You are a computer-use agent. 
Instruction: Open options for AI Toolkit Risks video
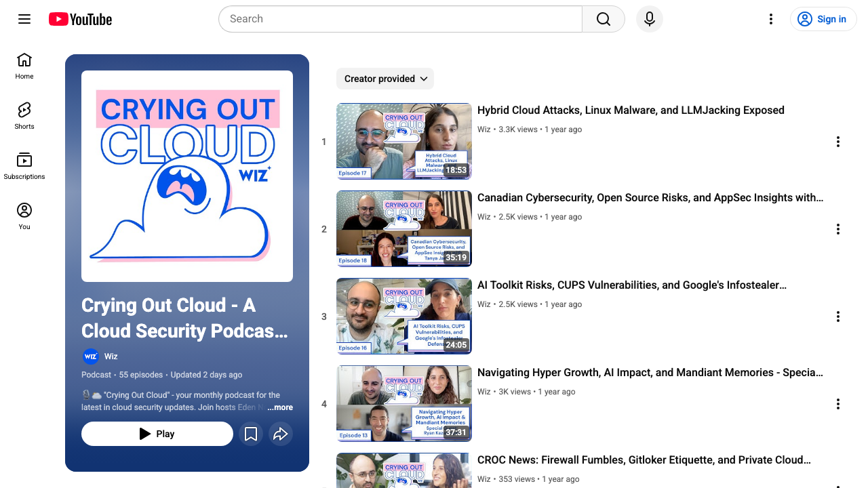coord(838,317)
